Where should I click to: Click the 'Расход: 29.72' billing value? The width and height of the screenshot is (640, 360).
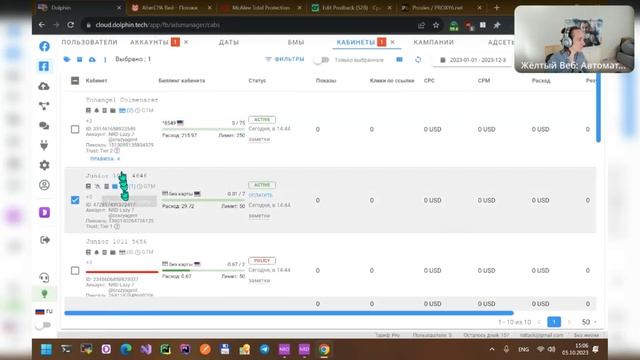[x=178, y=206]
